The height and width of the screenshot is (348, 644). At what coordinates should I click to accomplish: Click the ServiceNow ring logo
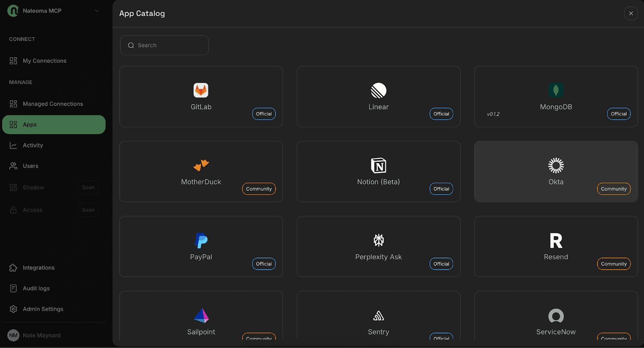coord(556,316)
